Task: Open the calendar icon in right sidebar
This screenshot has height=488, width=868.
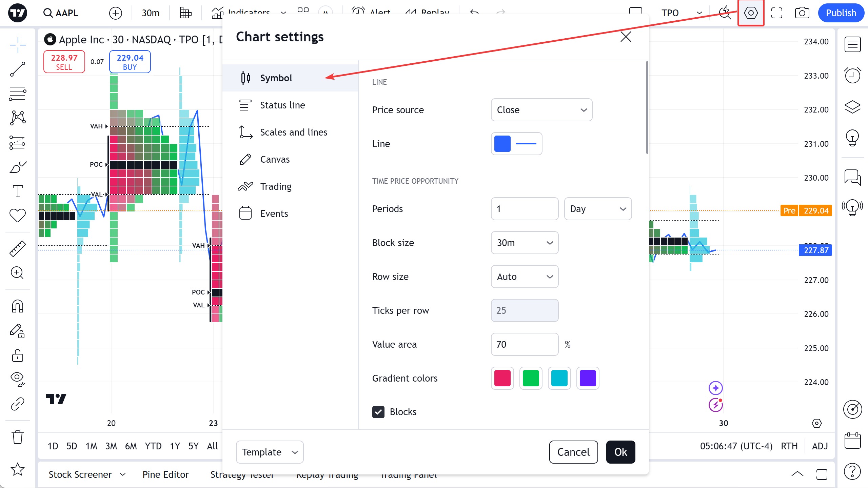Action: coord(852,441)
